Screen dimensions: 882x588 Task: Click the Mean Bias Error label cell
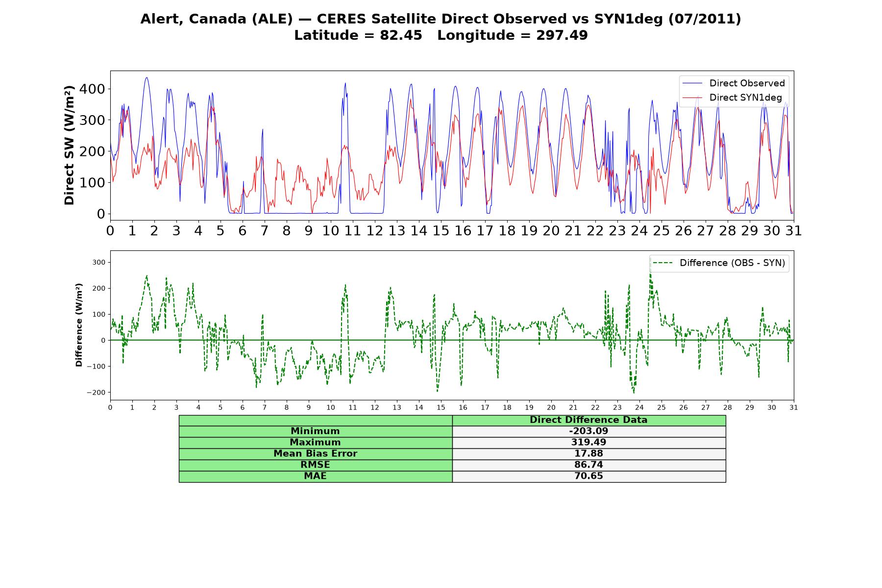pyautogui.click(x=315, y=454)
